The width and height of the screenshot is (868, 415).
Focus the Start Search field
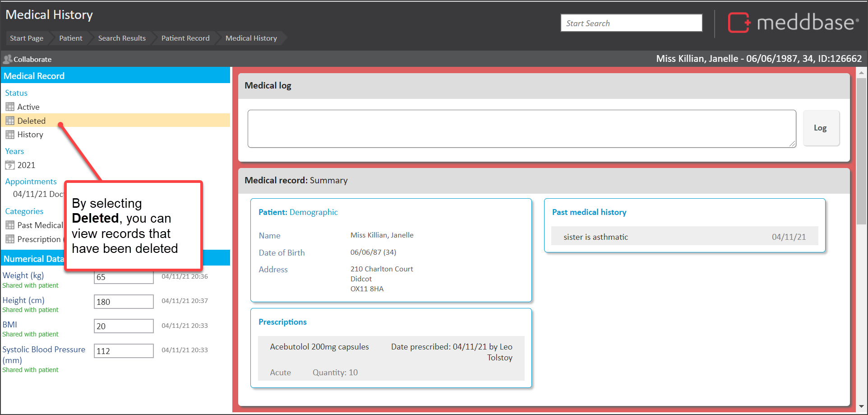point(631,23)
